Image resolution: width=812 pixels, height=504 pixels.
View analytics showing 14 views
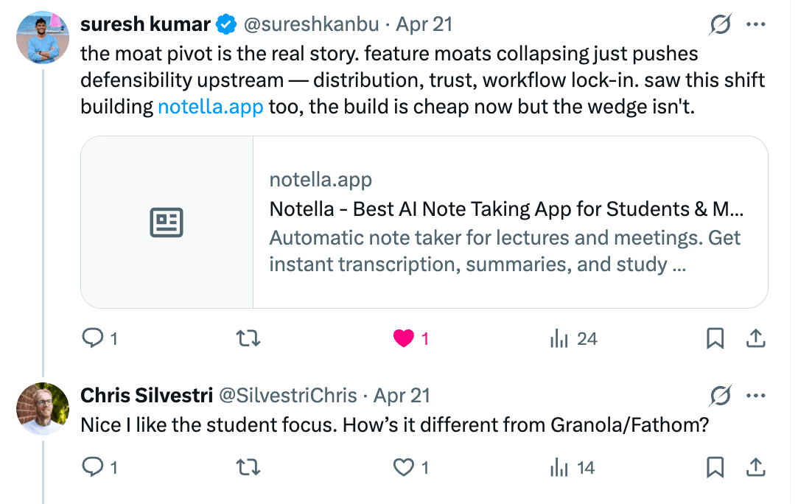pos(560,467)
